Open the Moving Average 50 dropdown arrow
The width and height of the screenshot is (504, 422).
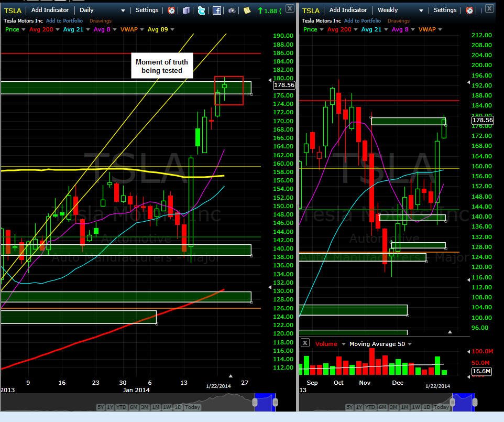410,344
